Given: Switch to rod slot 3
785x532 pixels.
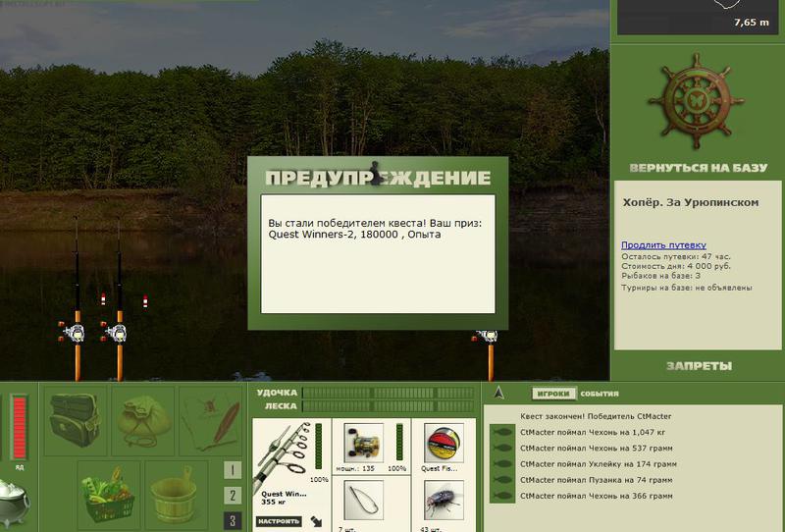Looking at the screenshot, I should click(233, 521).
